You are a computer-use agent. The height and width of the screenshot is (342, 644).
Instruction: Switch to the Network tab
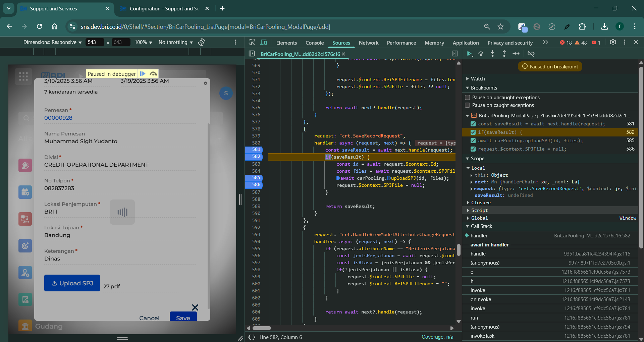[x=369, y=43]
